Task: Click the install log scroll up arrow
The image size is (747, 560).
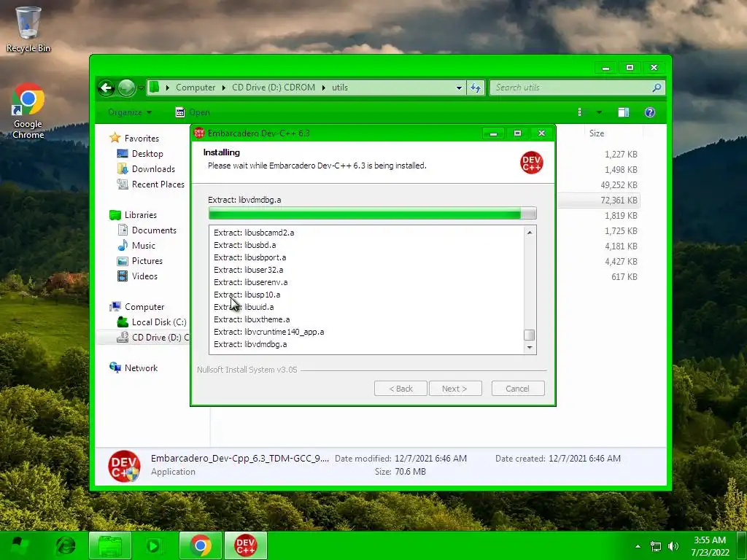Action: tap(530, 232)
